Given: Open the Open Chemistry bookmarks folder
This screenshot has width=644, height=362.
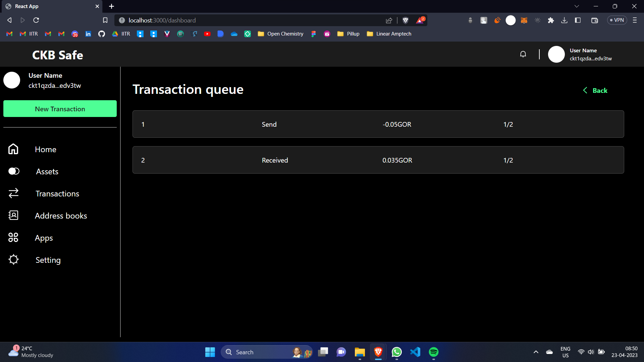Looking at the screenshot, I should 280,34.
